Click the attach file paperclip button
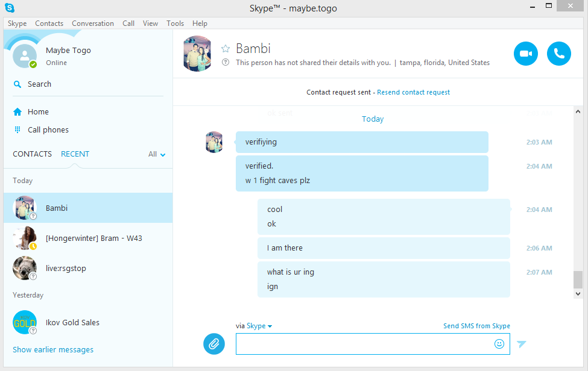 pos(214,344)
